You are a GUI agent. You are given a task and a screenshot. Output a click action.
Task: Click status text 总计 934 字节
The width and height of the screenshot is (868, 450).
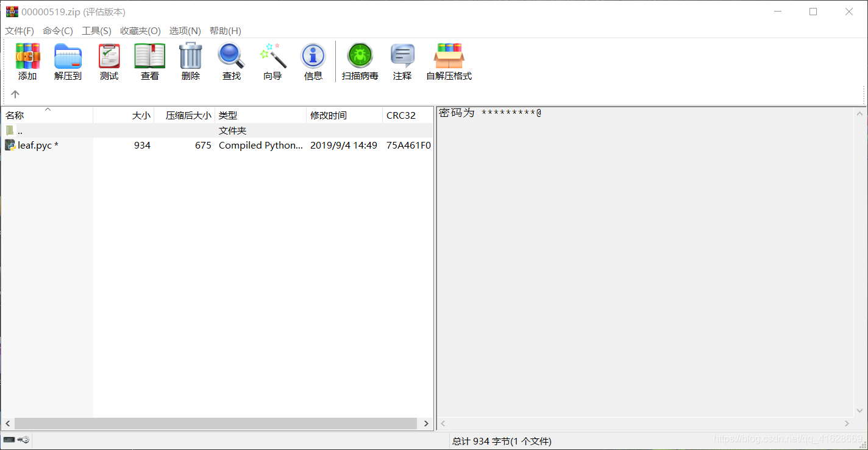tap(502, 441)
